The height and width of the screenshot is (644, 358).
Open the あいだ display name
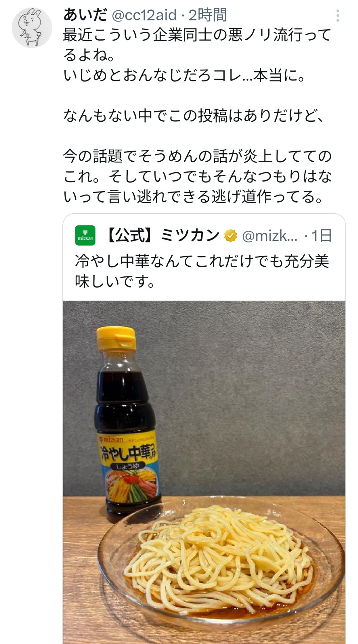pyautogui.click(x=85, y=15)
